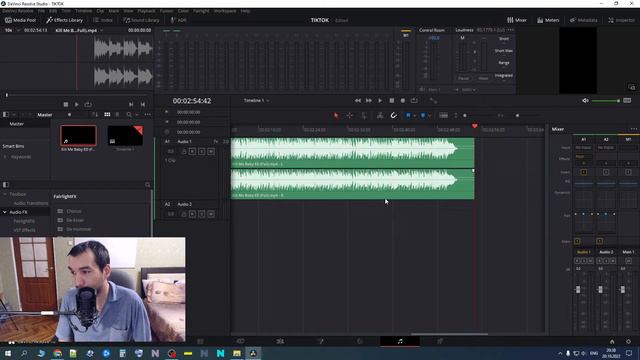Stop timeline playback

click(x=391, y=100)
